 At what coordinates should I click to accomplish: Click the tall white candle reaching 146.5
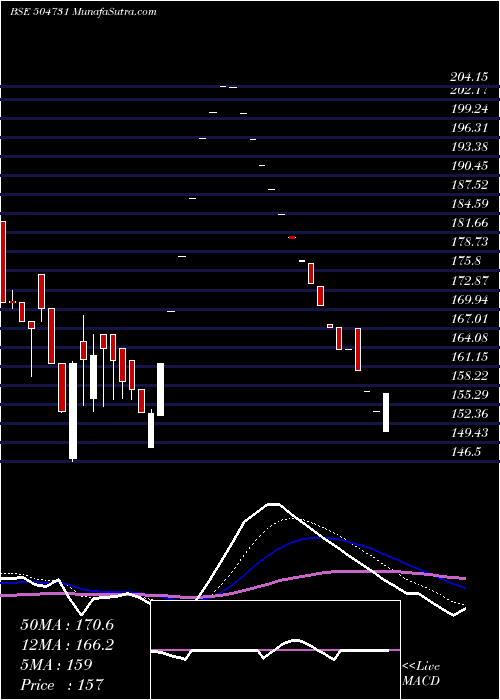point(73,411)
